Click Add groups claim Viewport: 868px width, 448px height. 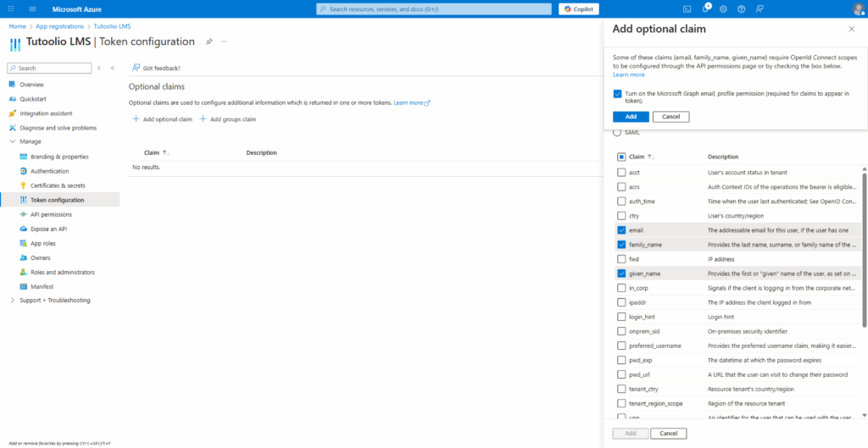228,119
